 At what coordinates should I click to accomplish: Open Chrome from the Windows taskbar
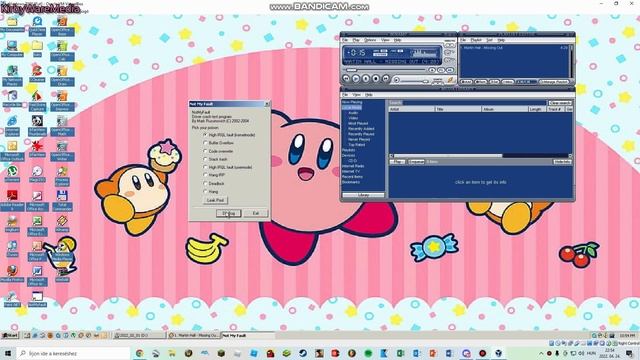(x=140, y=353)
